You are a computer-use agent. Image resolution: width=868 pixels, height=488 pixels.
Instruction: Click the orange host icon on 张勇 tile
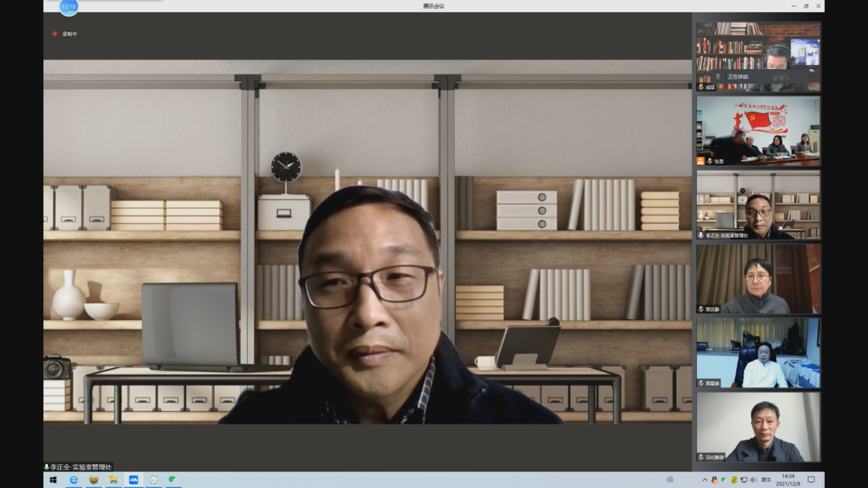700,162
